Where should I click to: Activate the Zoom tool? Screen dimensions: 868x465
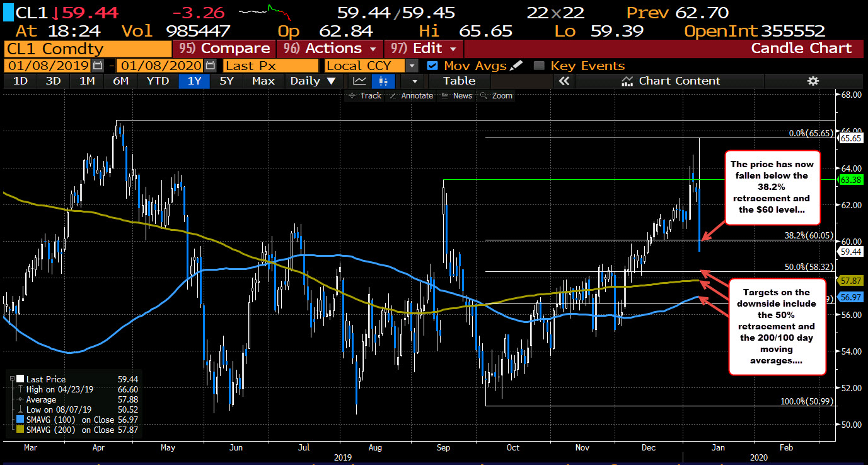point(496,96)
